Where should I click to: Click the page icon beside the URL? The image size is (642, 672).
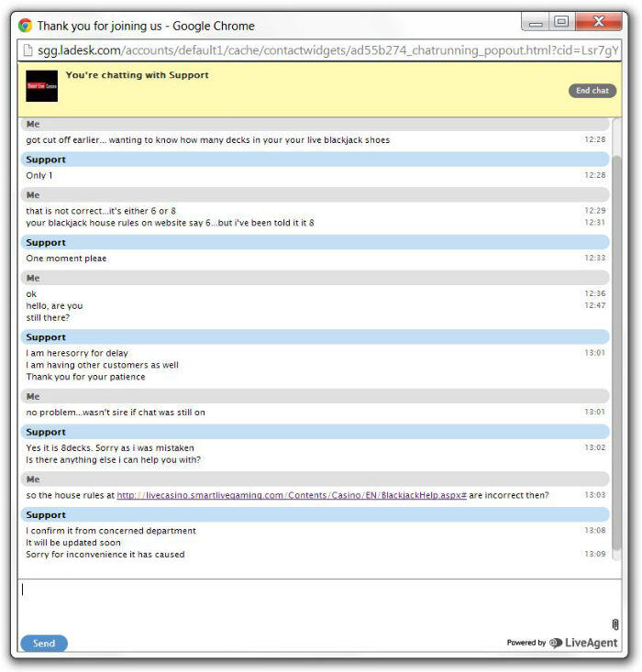tap(28, 50)
